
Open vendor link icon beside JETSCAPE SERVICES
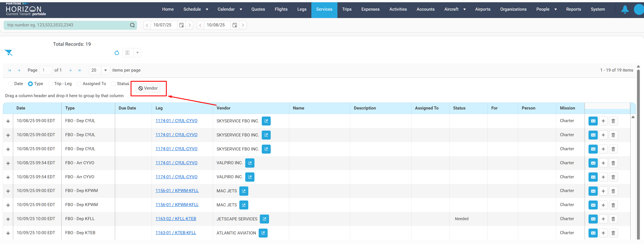point(264,219)
